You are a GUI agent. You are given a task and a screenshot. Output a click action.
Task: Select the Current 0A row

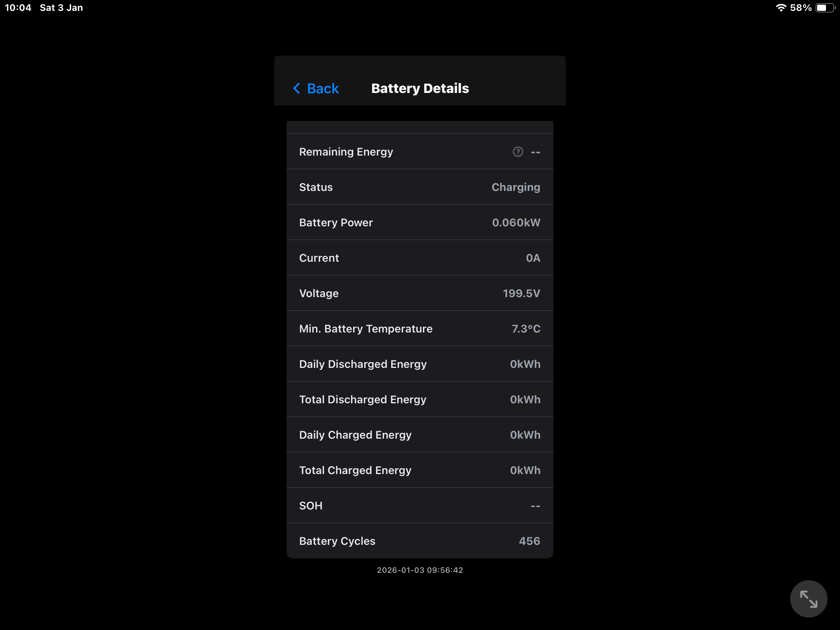click(420, 258)
